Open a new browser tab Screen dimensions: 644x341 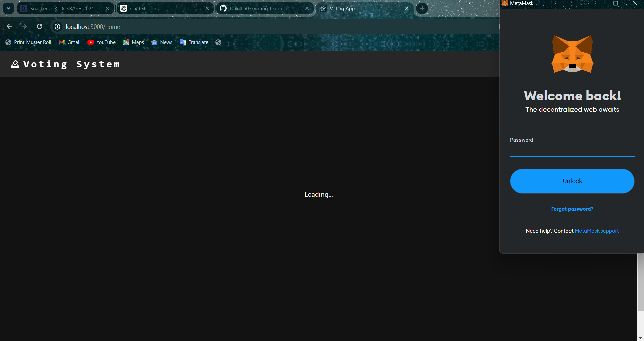(x=422, y=8)
